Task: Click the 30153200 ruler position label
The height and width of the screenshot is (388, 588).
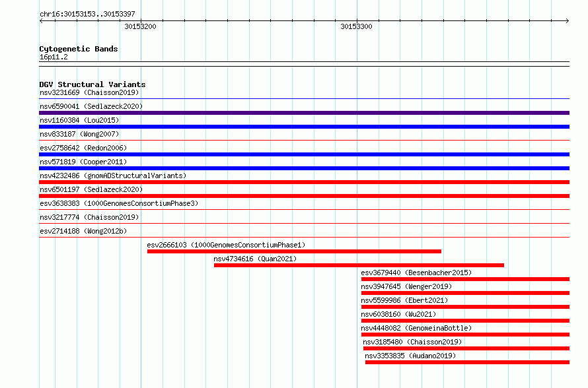Action: coord(140,26)
